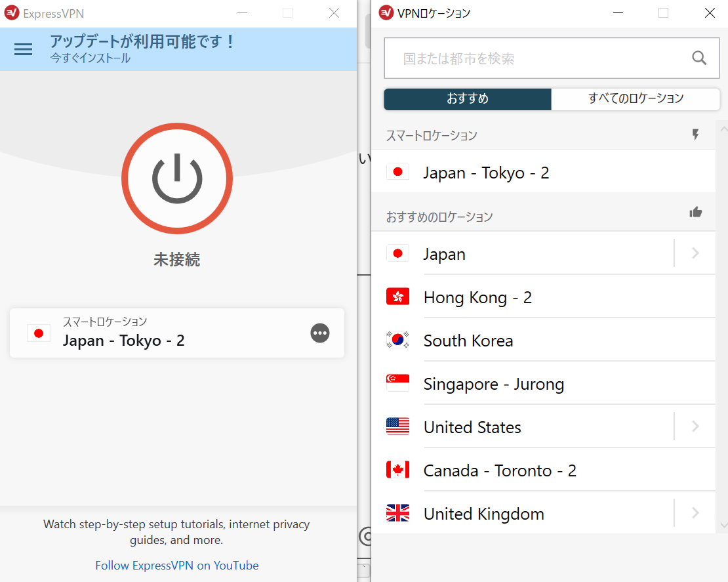The height and width of the screenshot is (582, 728).
Task: Click the thumbs-up recommended icon
Action: [695, 213]
